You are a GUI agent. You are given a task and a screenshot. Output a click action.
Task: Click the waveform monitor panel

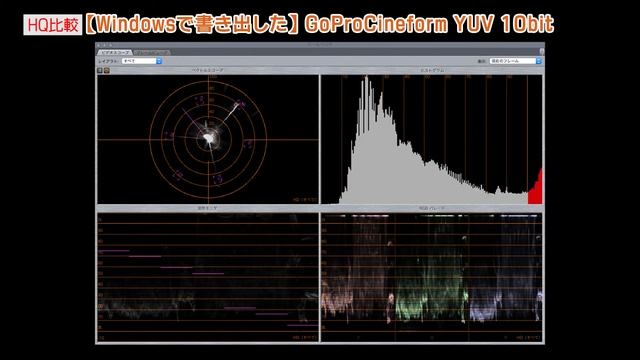pyautogui.click(x=208, y=277)
